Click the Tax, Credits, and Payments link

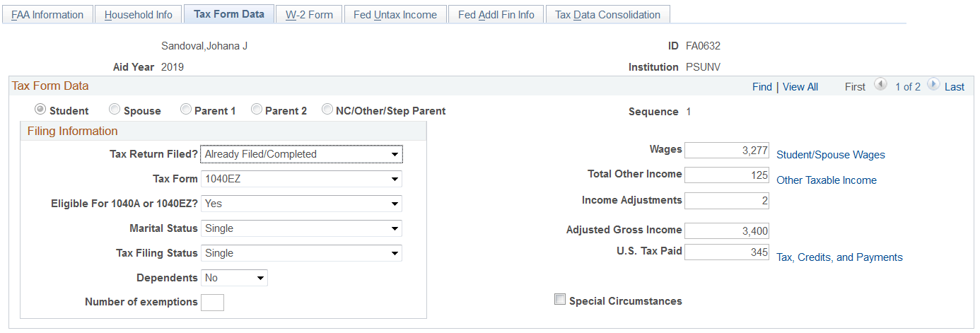pyautogui.click(x=839, y=257)
